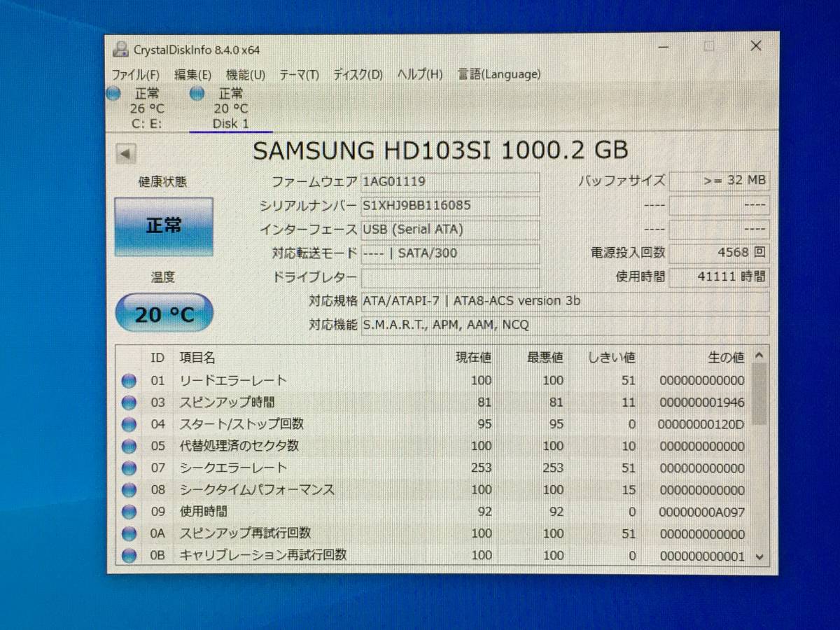This screenshot has width=840, height=630.
Task: Click the CrystalDiskInfo title bar icon
Action: click(x=121, y=50)
